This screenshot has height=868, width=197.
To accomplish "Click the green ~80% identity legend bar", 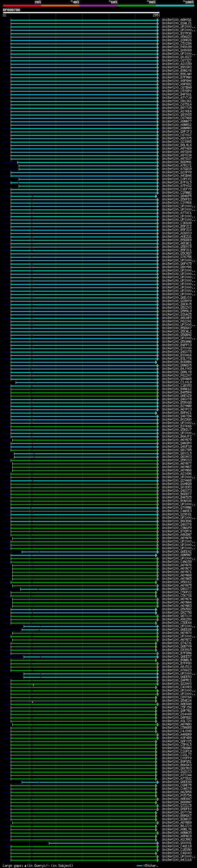I will click(x=137, y=6).
